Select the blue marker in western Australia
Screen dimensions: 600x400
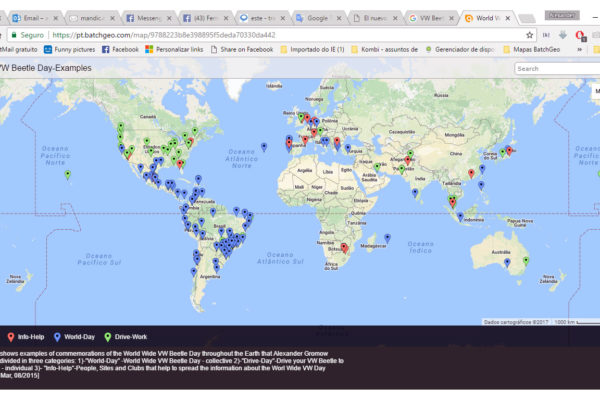click(x=507, y=262)
